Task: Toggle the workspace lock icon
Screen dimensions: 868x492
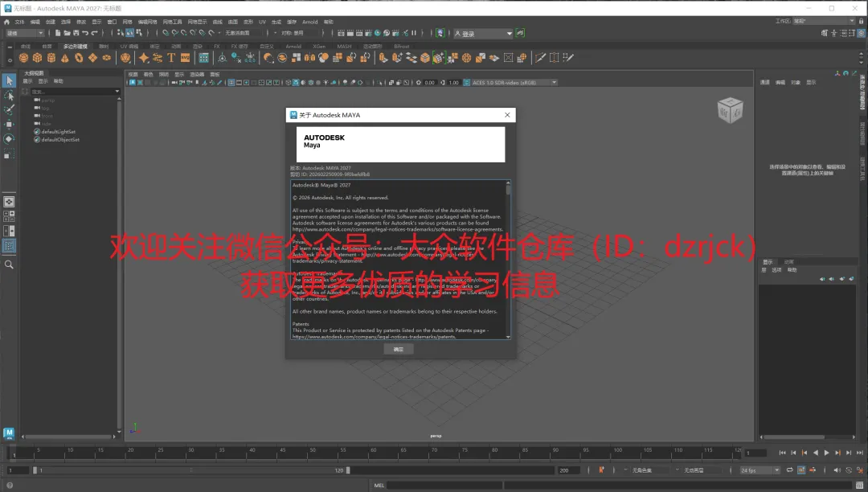Action: coord(861,21)
